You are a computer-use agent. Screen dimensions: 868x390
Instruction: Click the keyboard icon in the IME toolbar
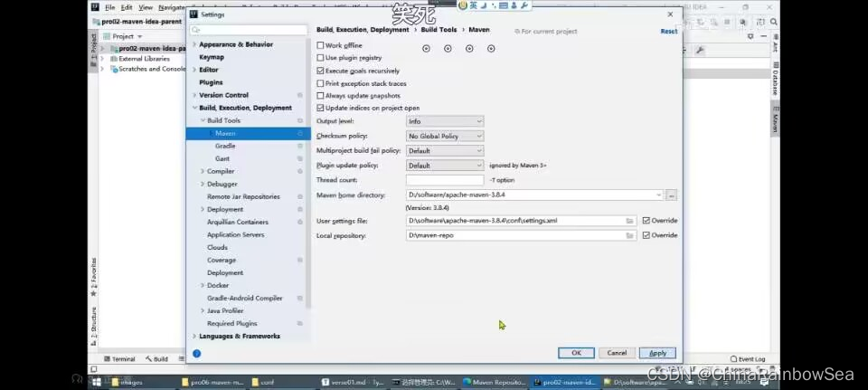pyautogui.click(x=504, y=5)
